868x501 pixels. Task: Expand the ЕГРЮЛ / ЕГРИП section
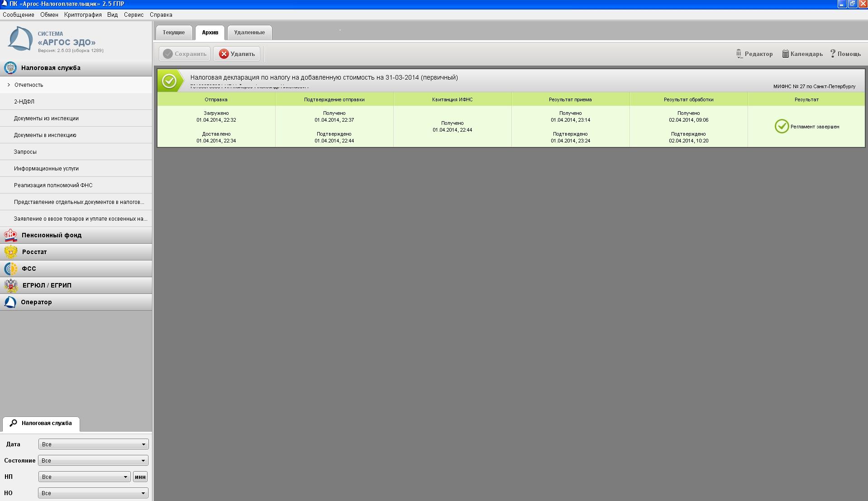76,285
